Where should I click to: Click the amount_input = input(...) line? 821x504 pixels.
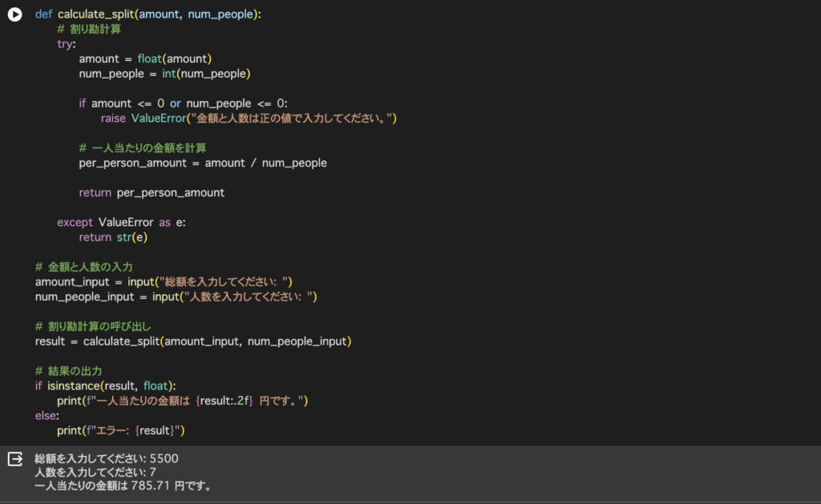coord(164,281)
